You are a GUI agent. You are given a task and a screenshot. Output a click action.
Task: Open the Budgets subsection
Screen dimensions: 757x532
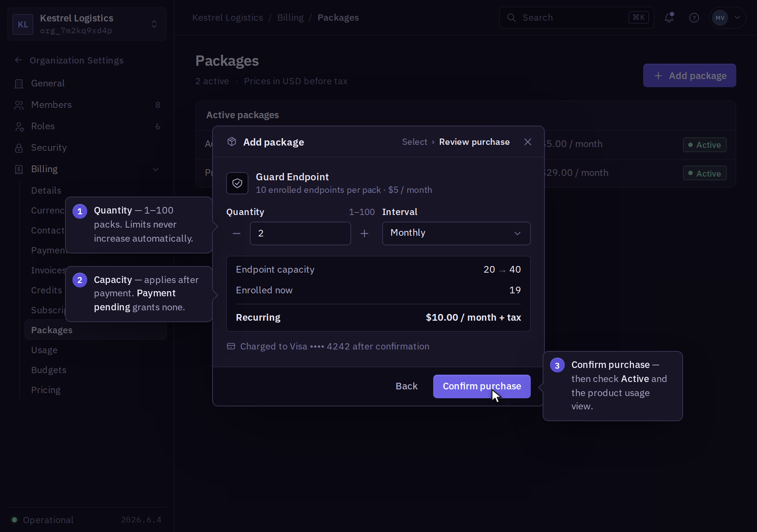coord(96,370)
